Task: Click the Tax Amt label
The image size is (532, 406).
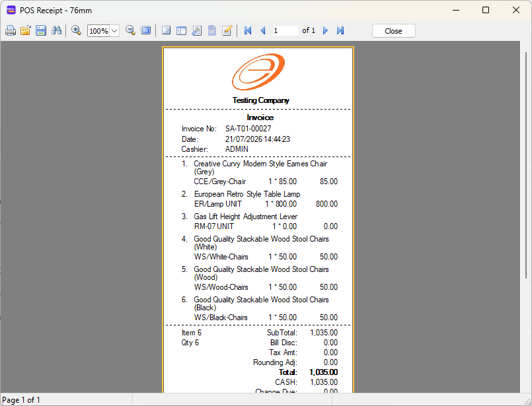Action: (x=283, y=353)
